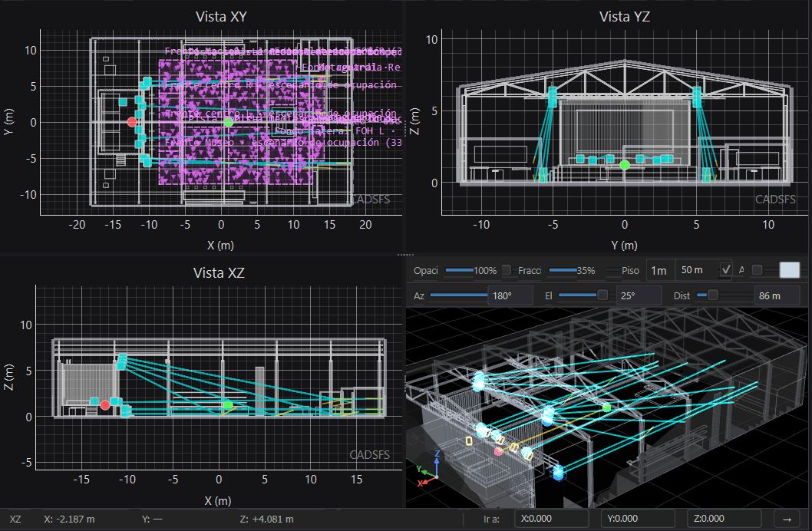Open the light blue color swatch

pyautogui.click(x=789, y=269)
